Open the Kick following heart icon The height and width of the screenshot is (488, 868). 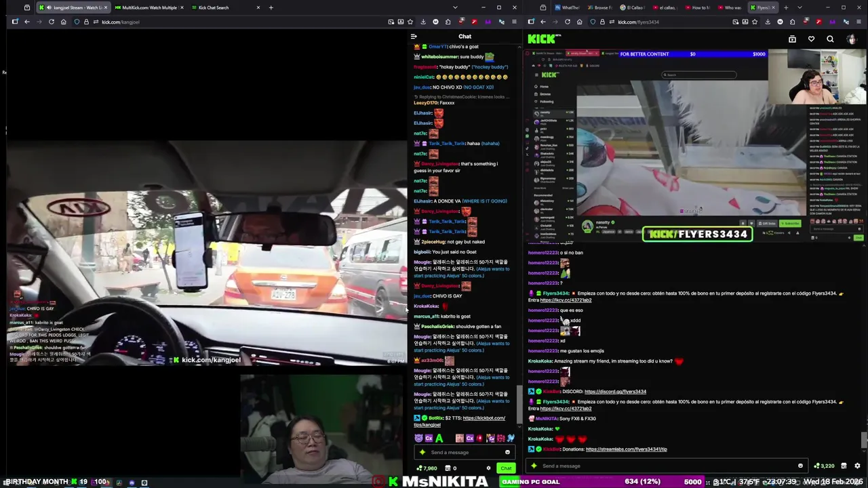click(x=811, y=39)
